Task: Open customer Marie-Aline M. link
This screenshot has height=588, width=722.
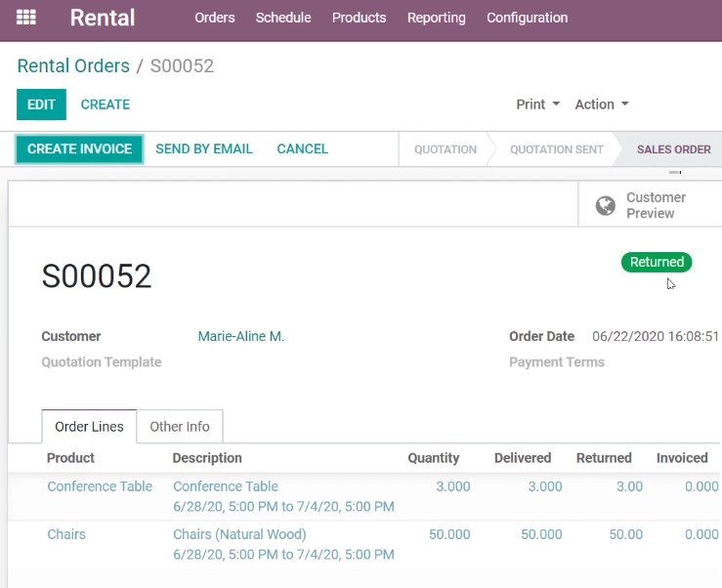Action: click(240, 336)
